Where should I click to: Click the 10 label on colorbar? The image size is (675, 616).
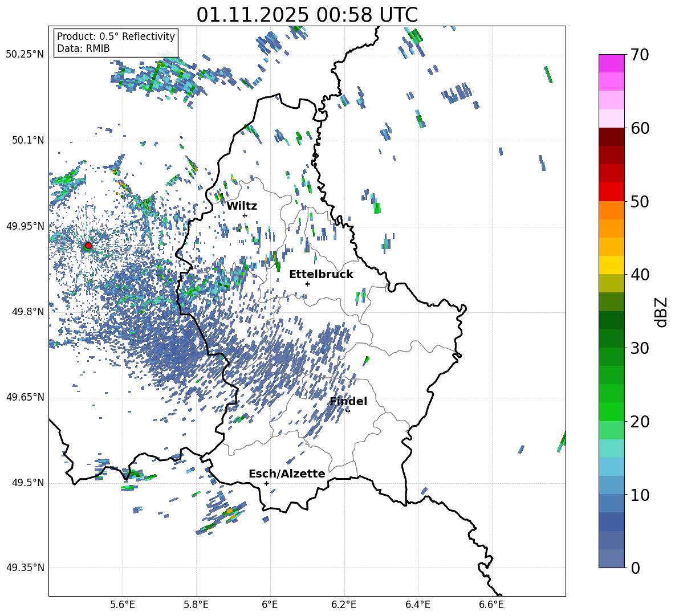tap(640, 495)
